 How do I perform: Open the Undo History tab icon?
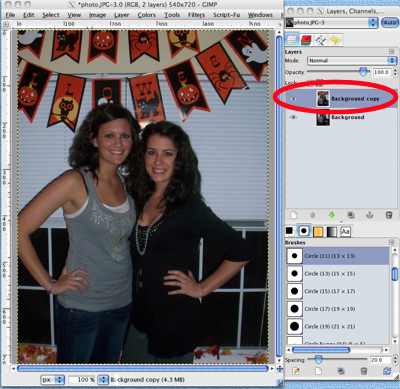pyautogui.click(x=335, y=40)
